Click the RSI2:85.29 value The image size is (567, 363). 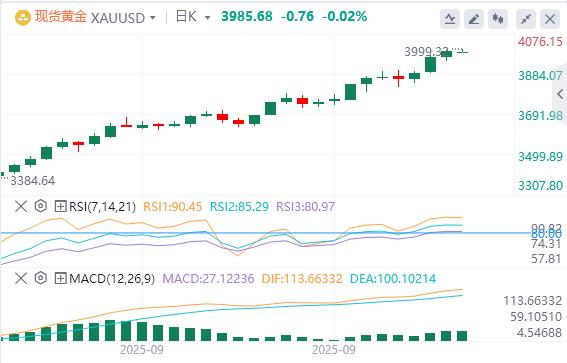tap(239, 207)
